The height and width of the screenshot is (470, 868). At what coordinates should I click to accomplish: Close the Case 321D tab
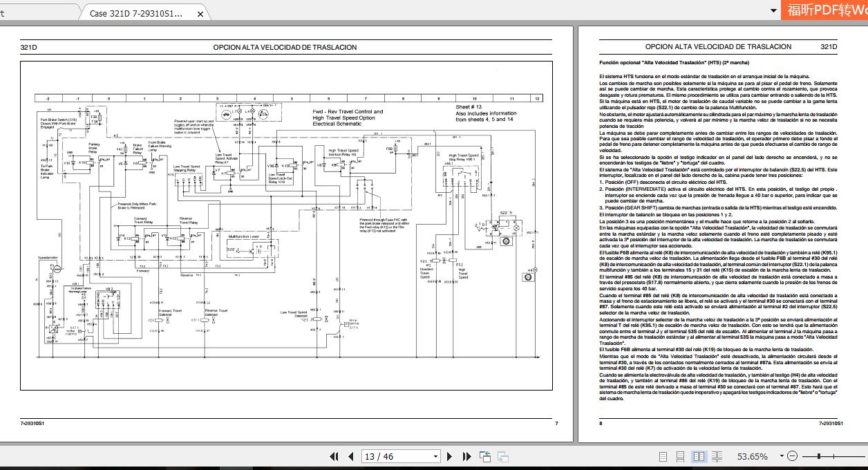(x=200, y=13)
